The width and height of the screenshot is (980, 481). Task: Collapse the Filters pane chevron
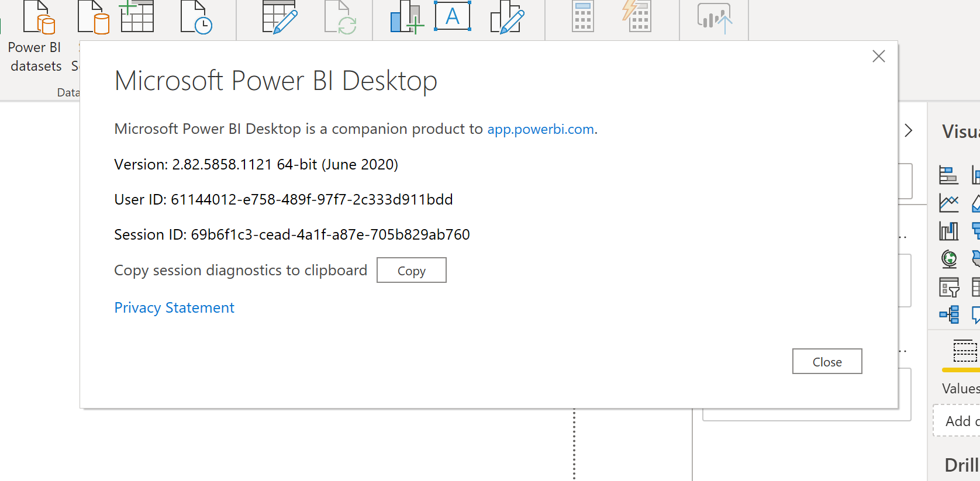coord(909,130)
